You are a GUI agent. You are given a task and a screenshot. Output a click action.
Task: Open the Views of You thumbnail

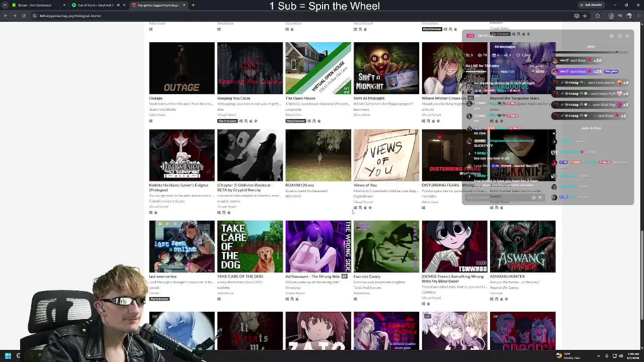[386, 155]
